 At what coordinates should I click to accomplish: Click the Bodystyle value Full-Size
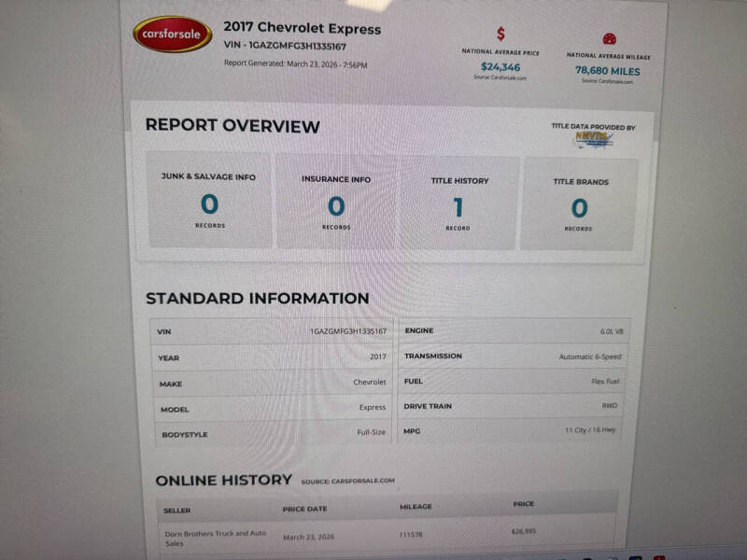tap(371, 432)
